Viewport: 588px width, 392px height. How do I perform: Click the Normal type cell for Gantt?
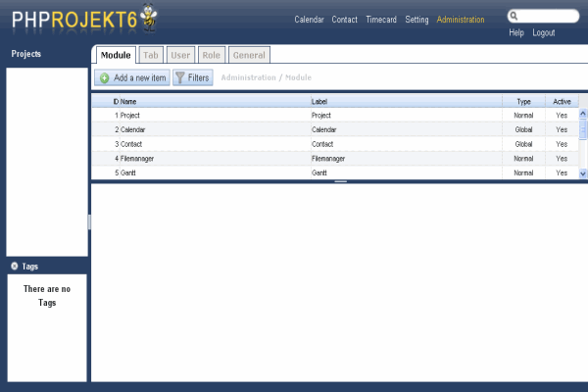[523, 172]
